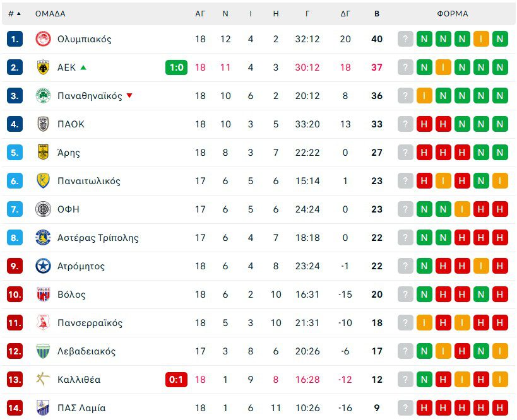Image resolution: width=517 pixels, height=420 pixels.
Task: Click the ΟΦΗ club badge
Action: pos(43,209)
